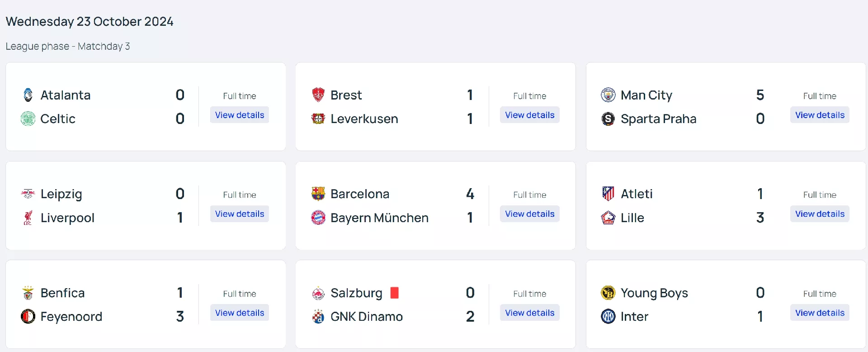Click the Barcelona club crest

point(318,194)
